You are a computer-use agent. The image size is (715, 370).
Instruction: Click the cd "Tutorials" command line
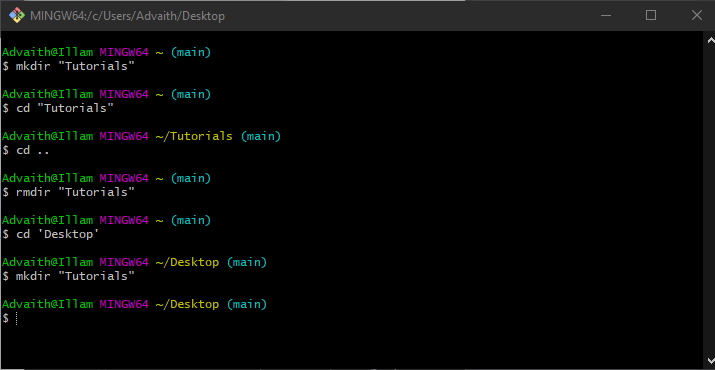58,109
